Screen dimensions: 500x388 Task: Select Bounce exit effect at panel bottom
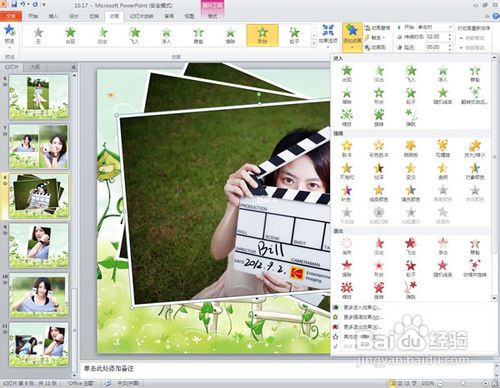tap(411, 290)
